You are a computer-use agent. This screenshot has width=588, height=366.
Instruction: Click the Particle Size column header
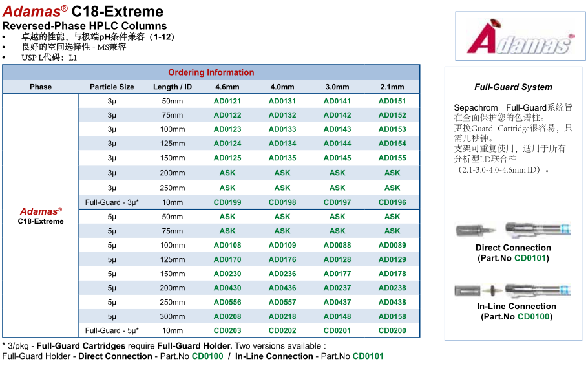pos(112,87)
